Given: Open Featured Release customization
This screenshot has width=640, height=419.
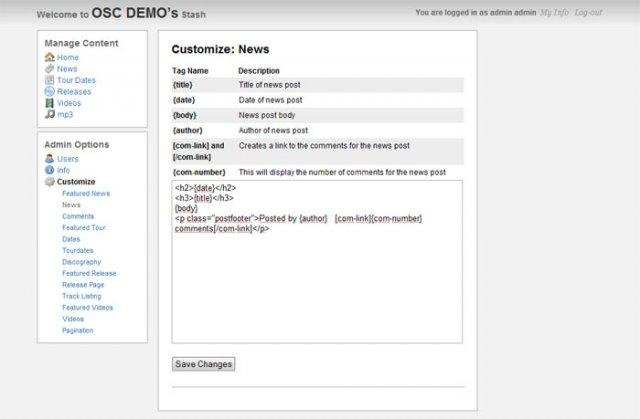Looking at the screenshot, I should pyautogui.click(x=89, y=273).
